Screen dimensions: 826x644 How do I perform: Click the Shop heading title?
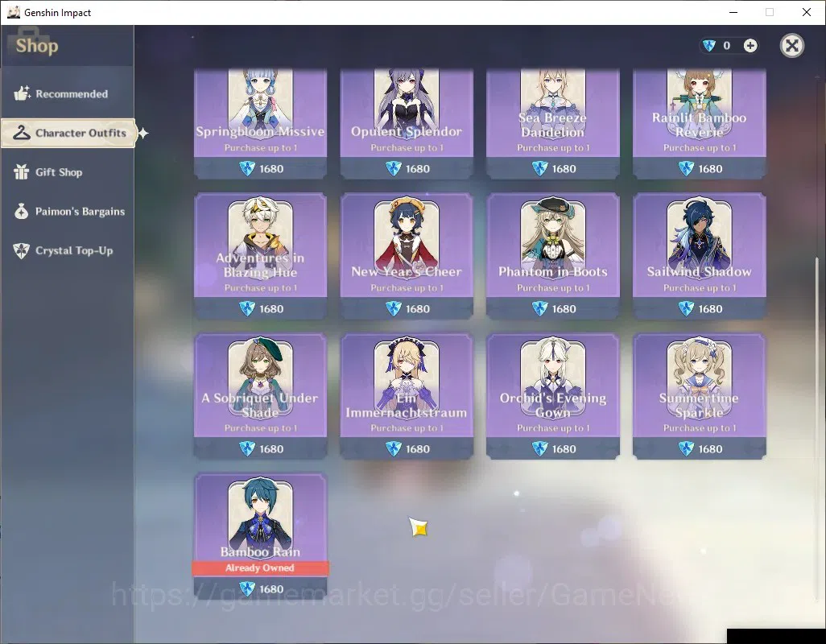point(37,46)
